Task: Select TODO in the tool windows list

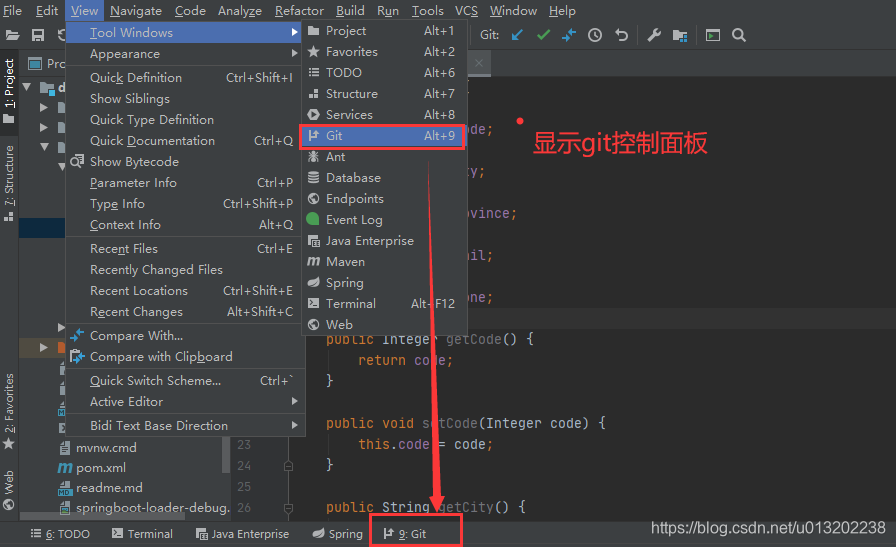Action: click(383, 73)
